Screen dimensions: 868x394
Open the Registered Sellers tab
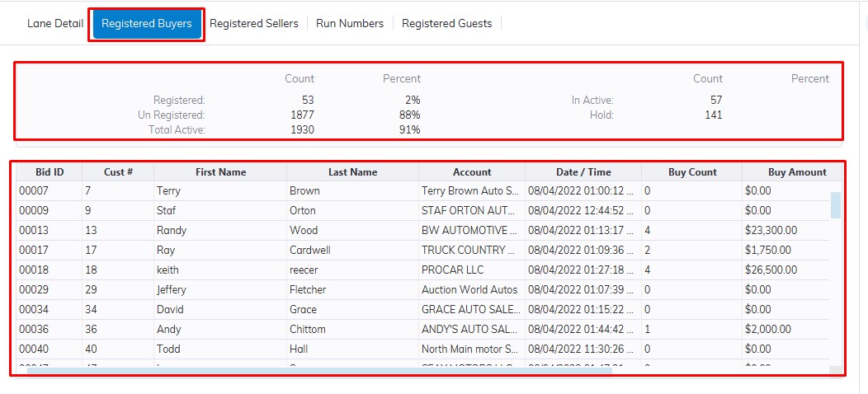click(254, 23)
